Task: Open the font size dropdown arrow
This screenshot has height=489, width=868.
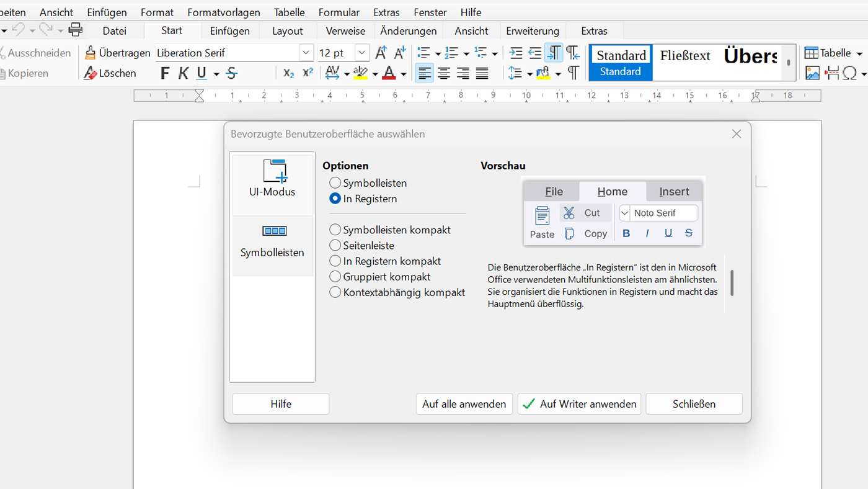Action: click(x=361, y=53)
